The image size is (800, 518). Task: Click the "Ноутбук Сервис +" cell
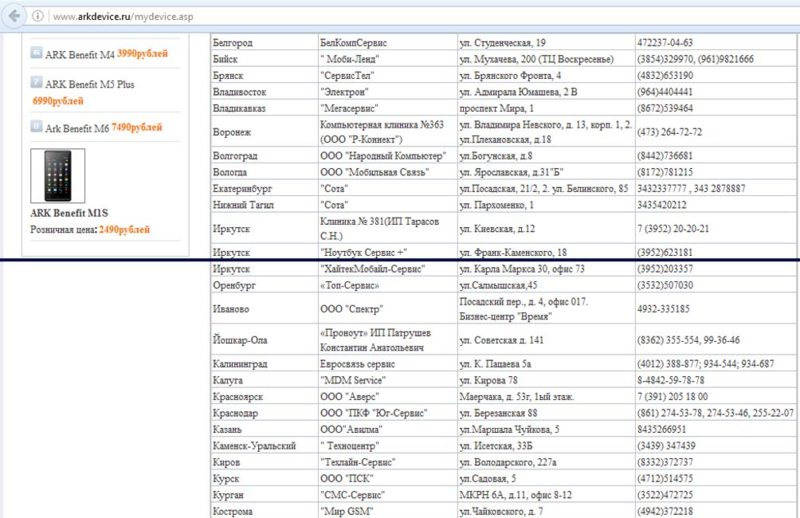388,252
